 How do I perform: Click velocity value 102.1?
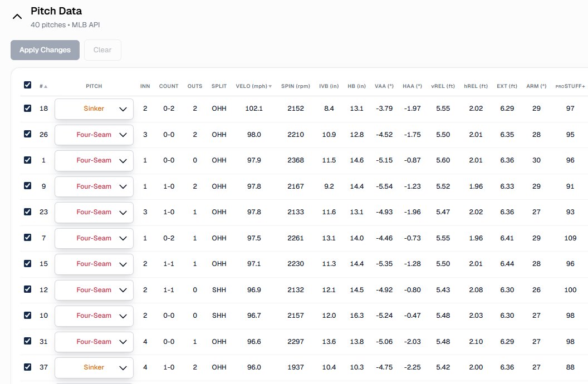[x=254, y=109]
